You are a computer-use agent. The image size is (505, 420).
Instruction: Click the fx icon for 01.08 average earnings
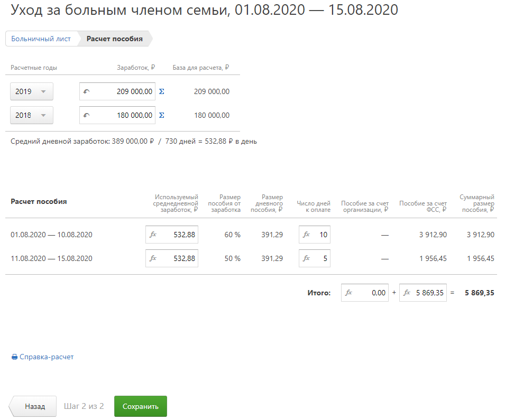[153, 235]
